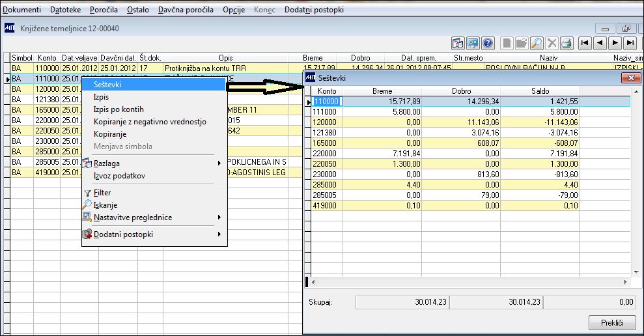The height and width of the screenshot is (336, 644).
Task: Jump to last record navigation arrow
Action: pos(630,43)
